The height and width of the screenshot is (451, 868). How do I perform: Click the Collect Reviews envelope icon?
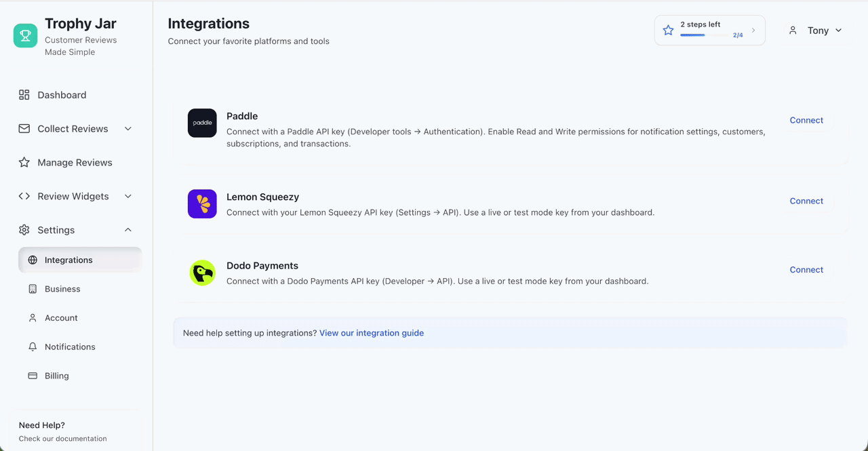[24, 129]
